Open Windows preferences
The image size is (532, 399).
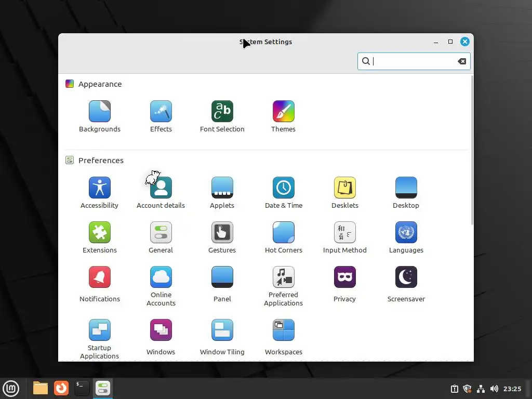[161, 337]
